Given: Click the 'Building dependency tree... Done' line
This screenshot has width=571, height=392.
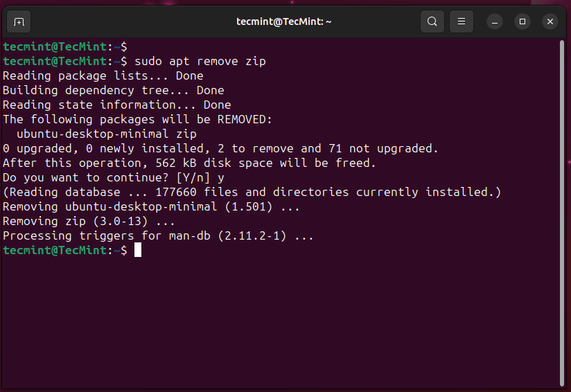Looking at the screenshot, I should pyautogui.click(x=113, y=90).
